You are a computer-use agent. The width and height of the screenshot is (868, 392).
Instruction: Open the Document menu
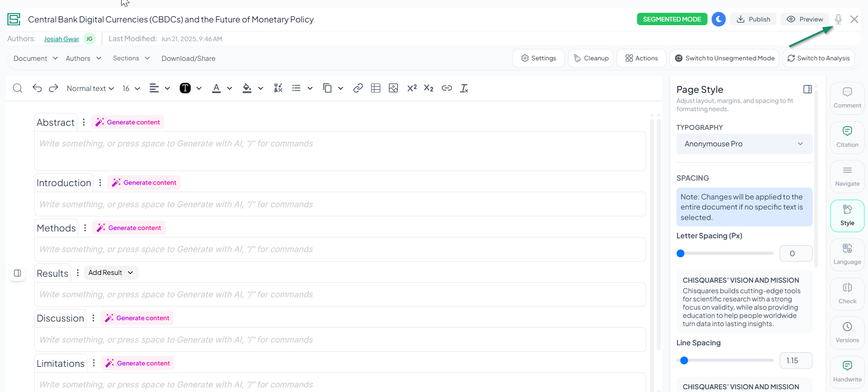tap(35, 58)
